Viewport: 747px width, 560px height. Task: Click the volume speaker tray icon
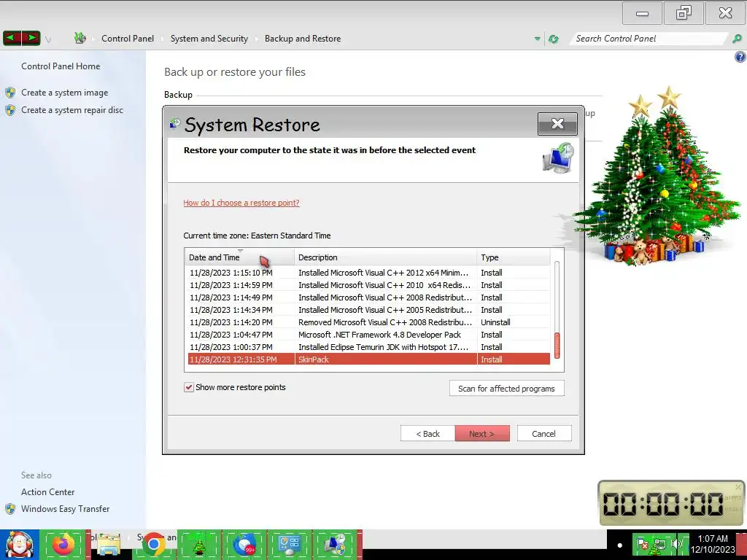click(676, 544)
